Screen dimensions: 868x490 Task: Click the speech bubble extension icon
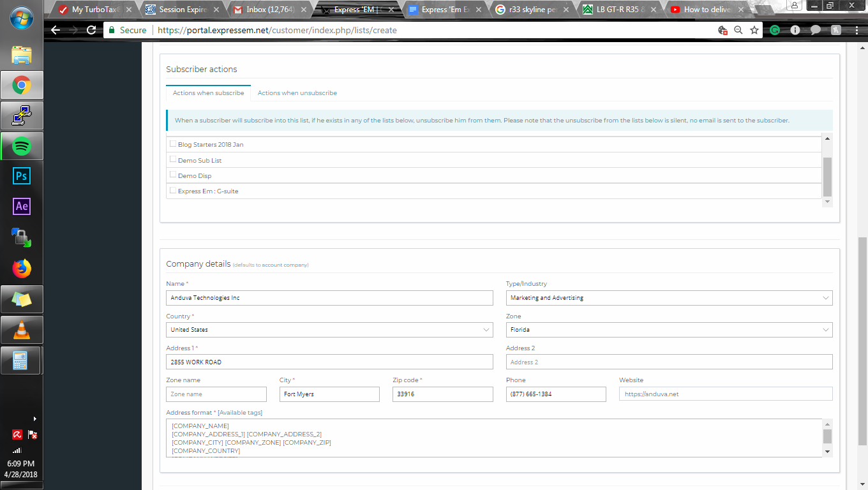point(816,30)
